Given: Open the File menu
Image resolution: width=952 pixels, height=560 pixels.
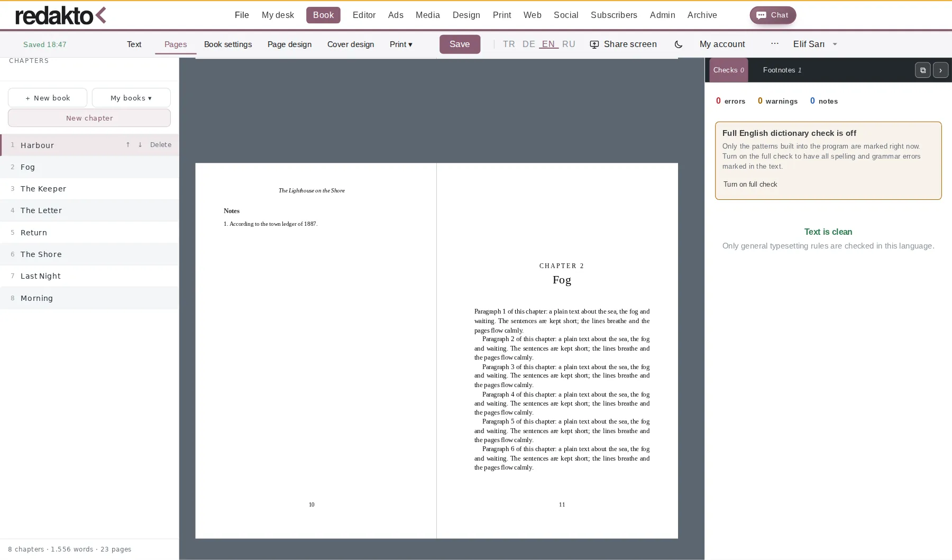Looking at the screenshot, I should coord(242,15).
